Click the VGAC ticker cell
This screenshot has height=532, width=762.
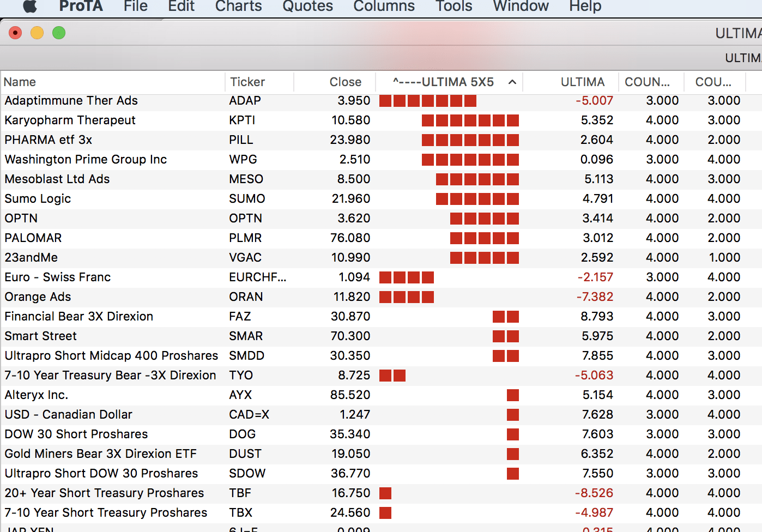(x=245, y=258)
